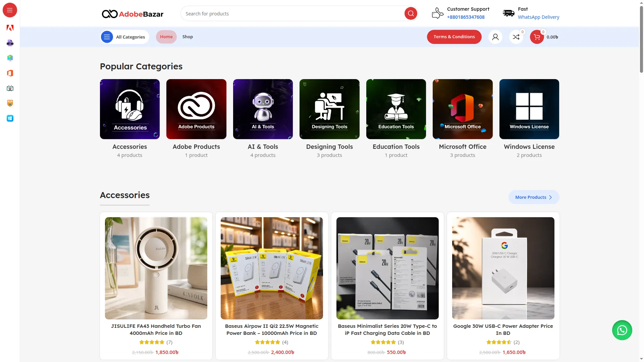Click the customer support hand icon
This screenshot has height=362, width=644.
[437, 13]
